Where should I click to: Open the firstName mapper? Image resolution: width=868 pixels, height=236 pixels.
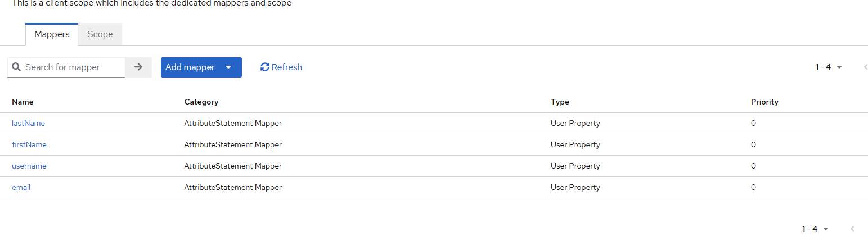tap(29, 145)
